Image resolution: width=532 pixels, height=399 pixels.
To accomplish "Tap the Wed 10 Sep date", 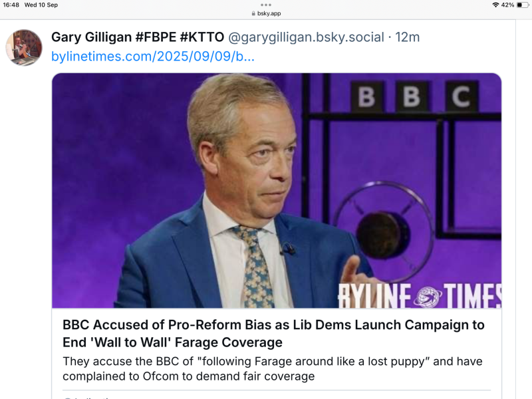I will pos(41,5).
